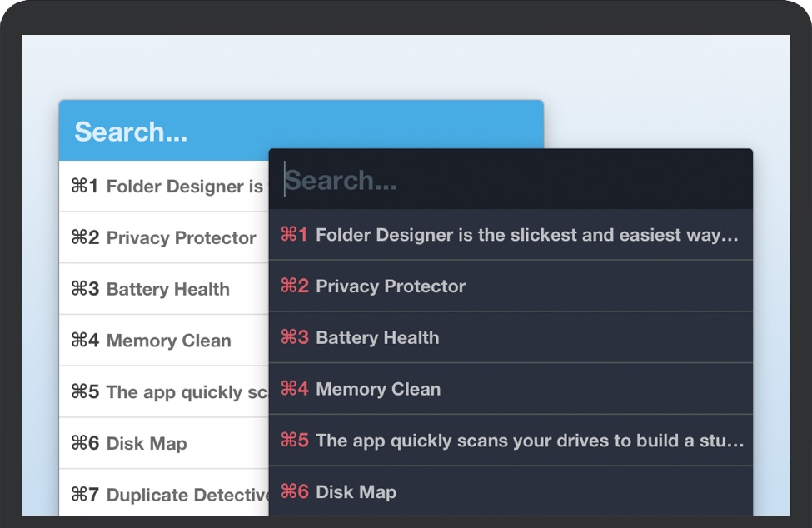
Task: Open 'The app quickly scans your drives' dark row
Action: click(511, 440)
